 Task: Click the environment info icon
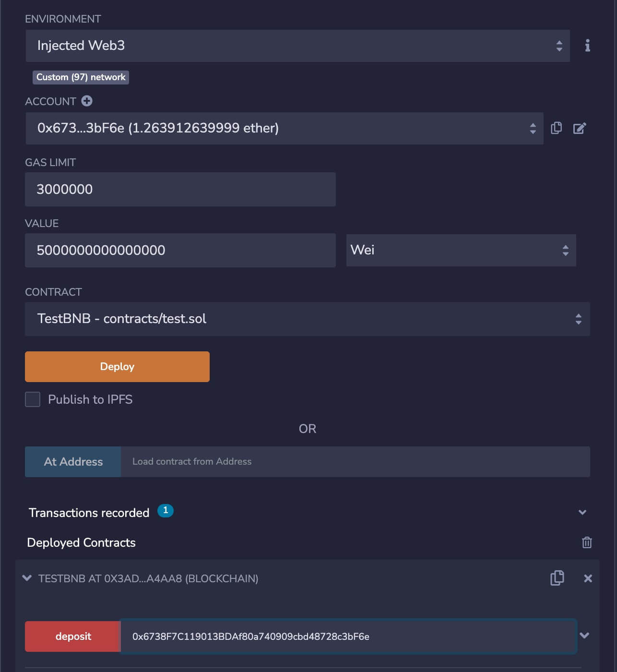pyautogui.click(x=587, y=46)
